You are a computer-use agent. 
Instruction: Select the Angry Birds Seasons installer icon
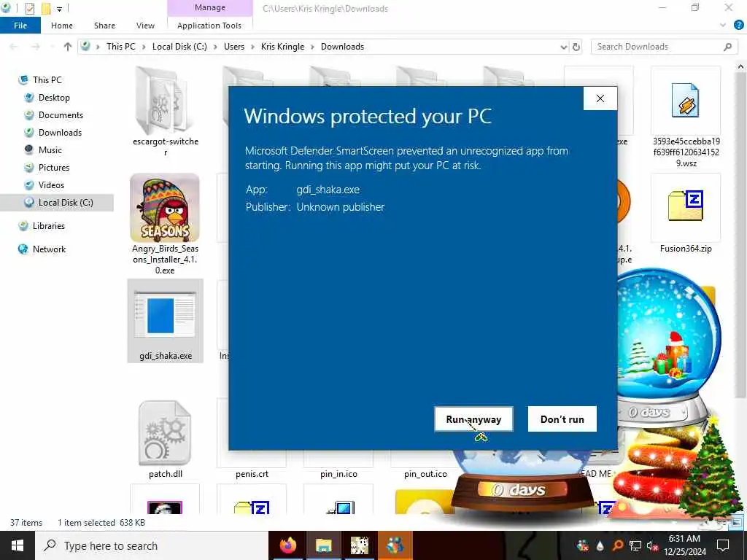point(164,208)
